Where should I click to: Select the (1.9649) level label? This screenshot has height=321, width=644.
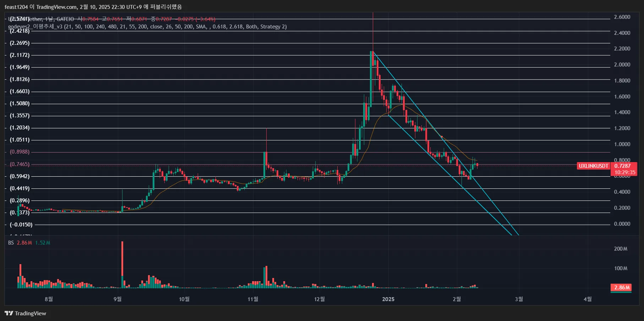click(x=20, y=67)
